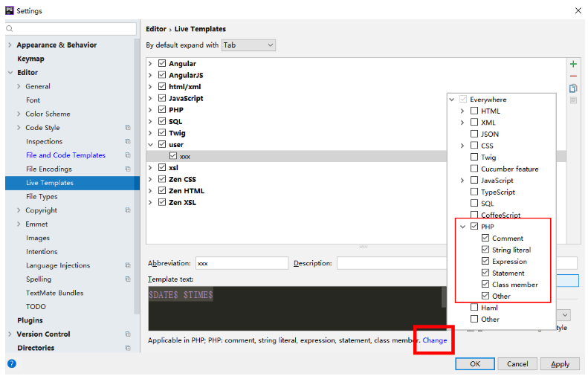This screenshot has width=588, height=379.
Task: Duplicate the selected template with copy icon
Action: [x=573, y=88]
